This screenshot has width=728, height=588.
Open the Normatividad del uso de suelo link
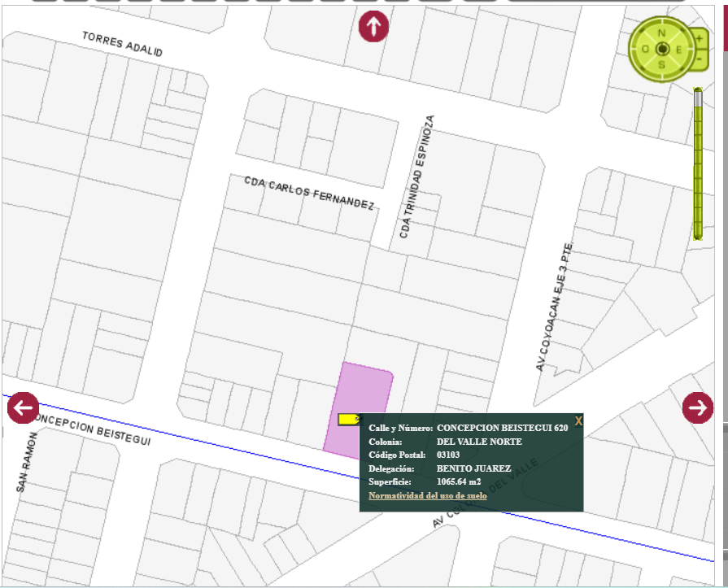[x=428, y=495]
